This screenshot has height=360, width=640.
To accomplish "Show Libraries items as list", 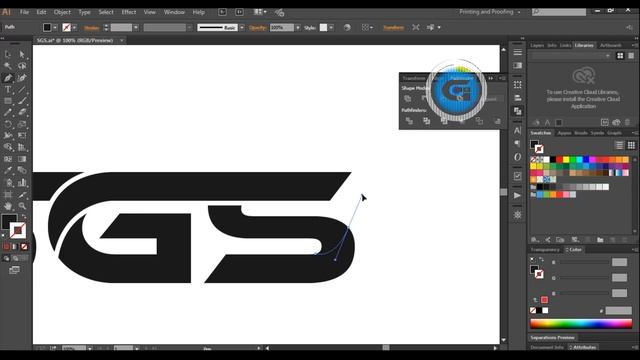I will click(631, 56).
